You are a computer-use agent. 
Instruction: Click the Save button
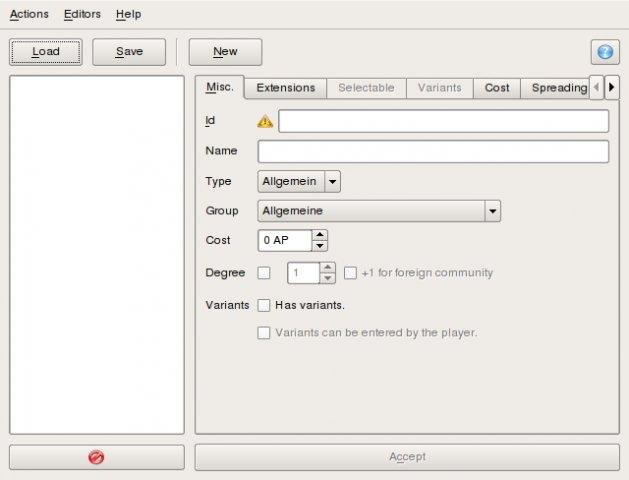point(129,52)
